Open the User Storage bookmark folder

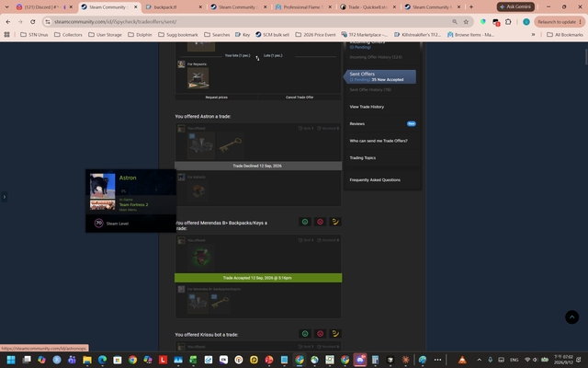click(x=105, y=35)
